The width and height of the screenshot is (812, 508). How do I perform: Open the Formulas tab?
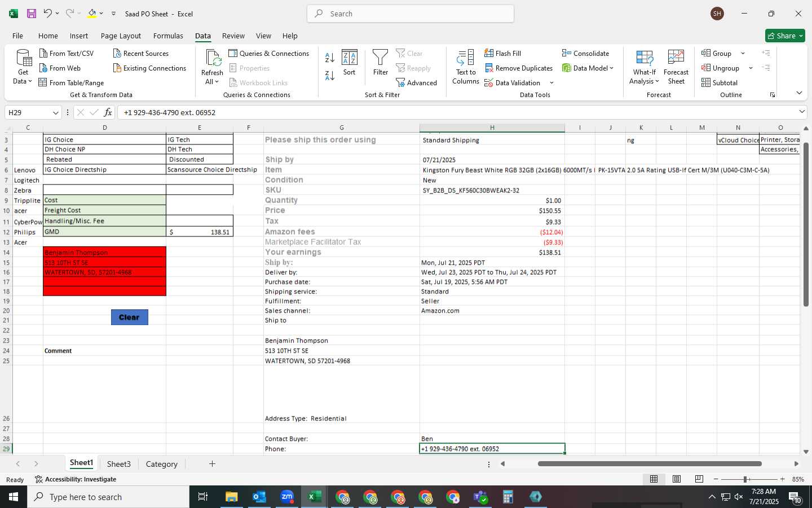168,36
